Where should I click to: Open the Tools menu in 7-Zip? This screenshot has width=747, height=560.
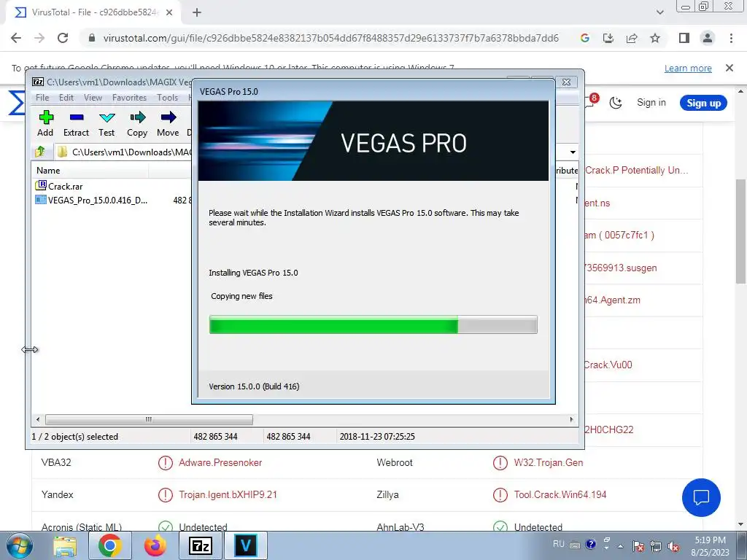coord(168,98)
